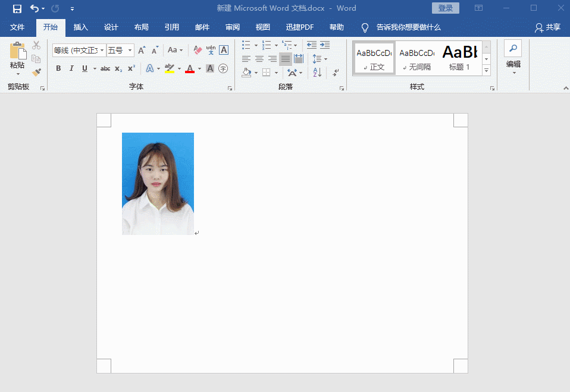This screenshot has height=392, width=570.
Task: Paste from clipboard using 粘贴 icon
Action: click(17, 51)
